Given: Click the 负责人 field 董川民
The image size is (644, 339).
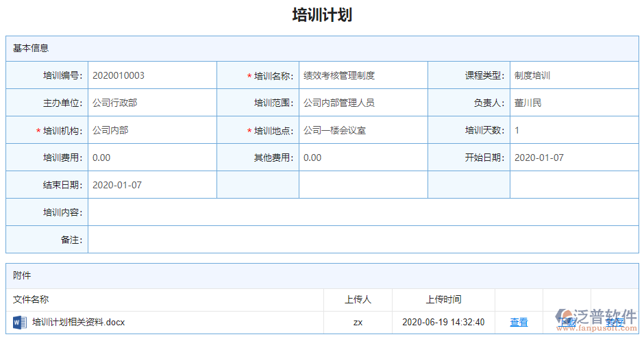Looking at the screenshot, I should (x=574, y=103).
